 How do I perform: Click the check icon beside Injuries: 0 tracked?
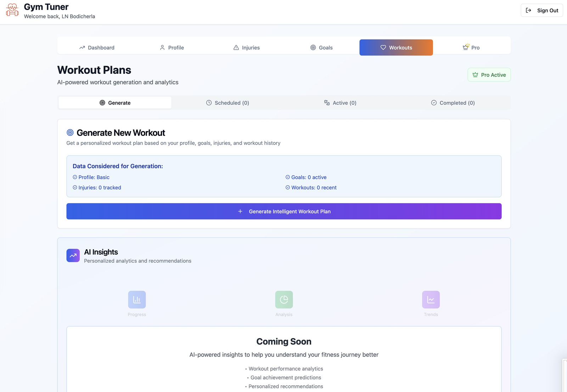click(75, 187)
